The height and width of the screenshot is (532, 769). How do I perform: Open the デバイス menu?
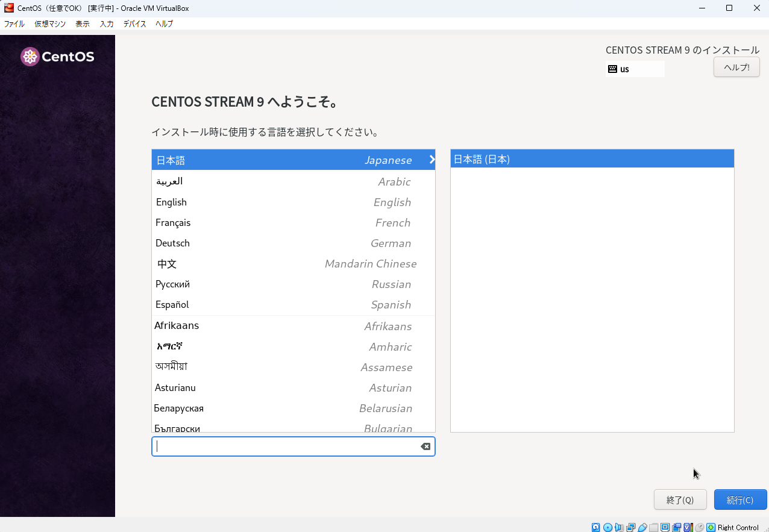pos(134,24)
